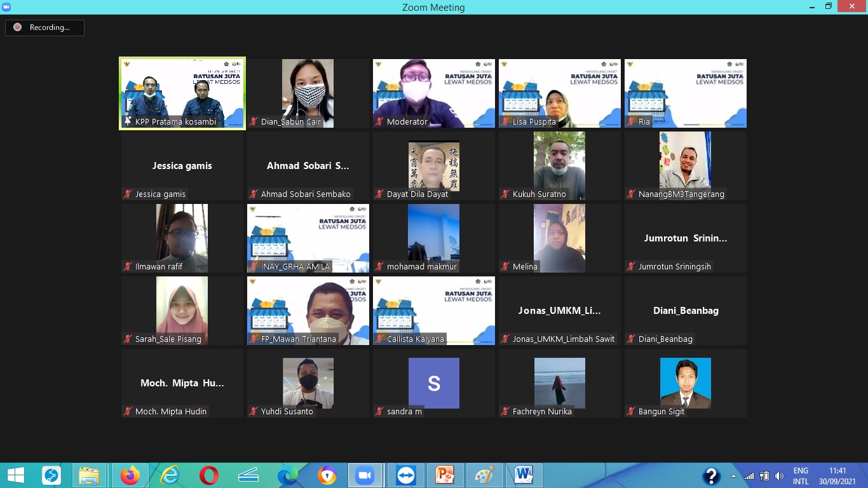868x488 pixels.
Task: Click the muted mic icon for Lisa Puspita
Action: pyautogui.click(x=506, y=122)
